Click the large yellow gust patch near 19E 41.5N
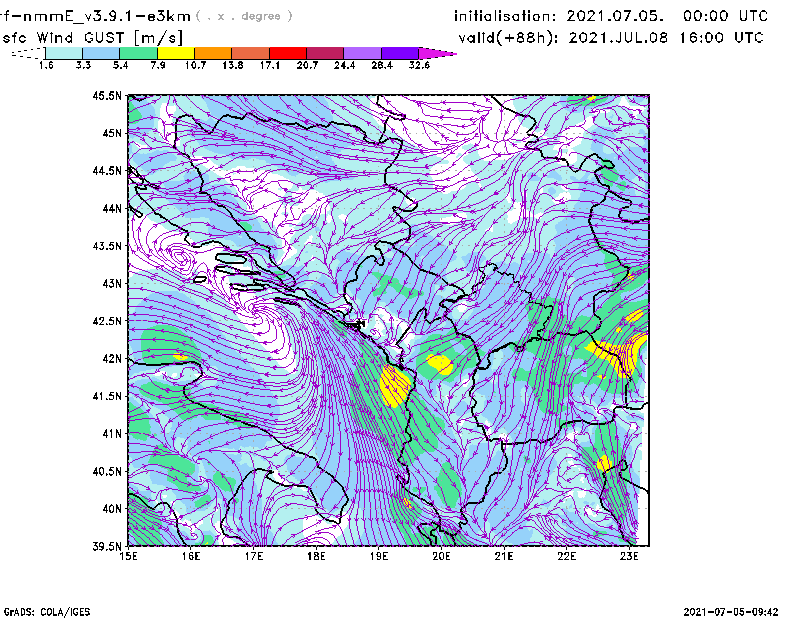The height and width of the screenshot is (618, 800). click(395, 386)
